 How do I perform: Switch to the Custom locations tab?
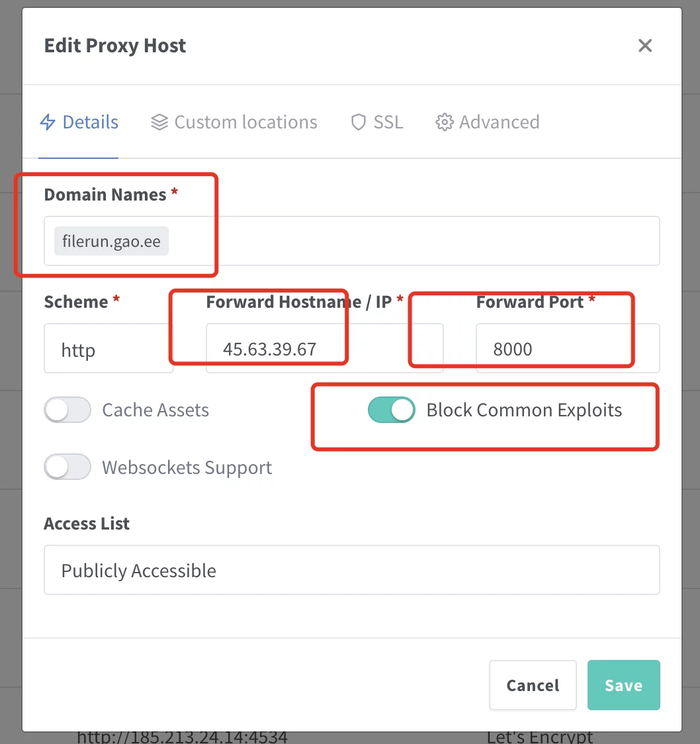(x=245, y=122)
